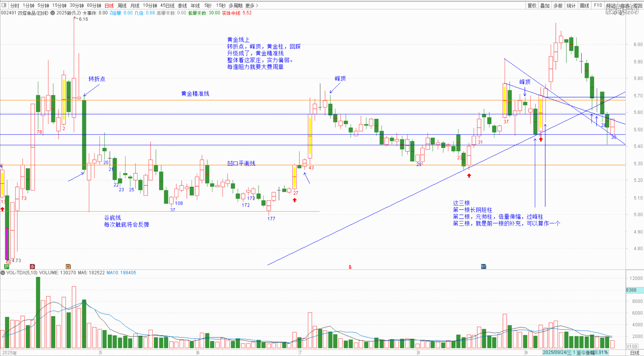Click the 画线 drawing tools button
The image size is (644, 356).
click(x=584, y=5)
